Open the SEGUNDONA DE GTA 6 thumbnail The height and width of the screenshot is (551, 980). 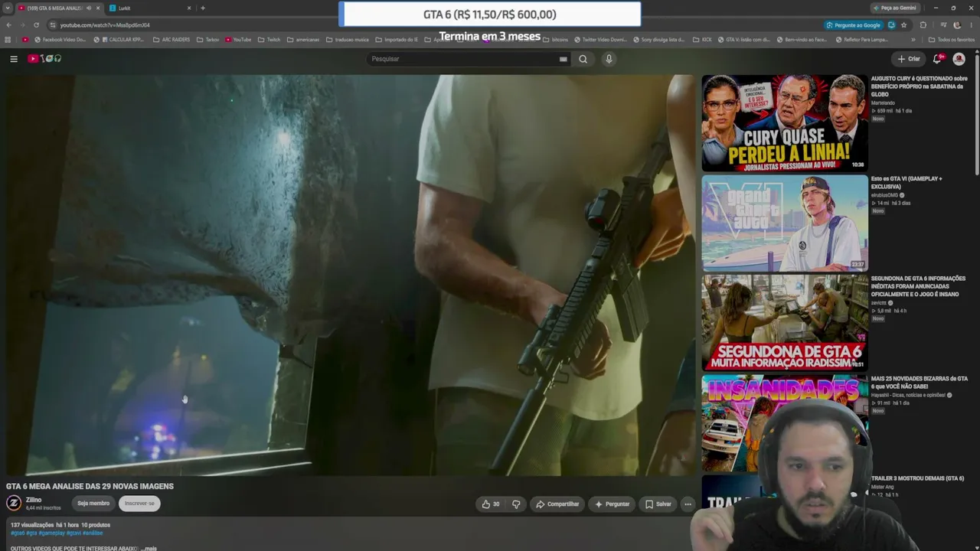(x=785, y=322)
